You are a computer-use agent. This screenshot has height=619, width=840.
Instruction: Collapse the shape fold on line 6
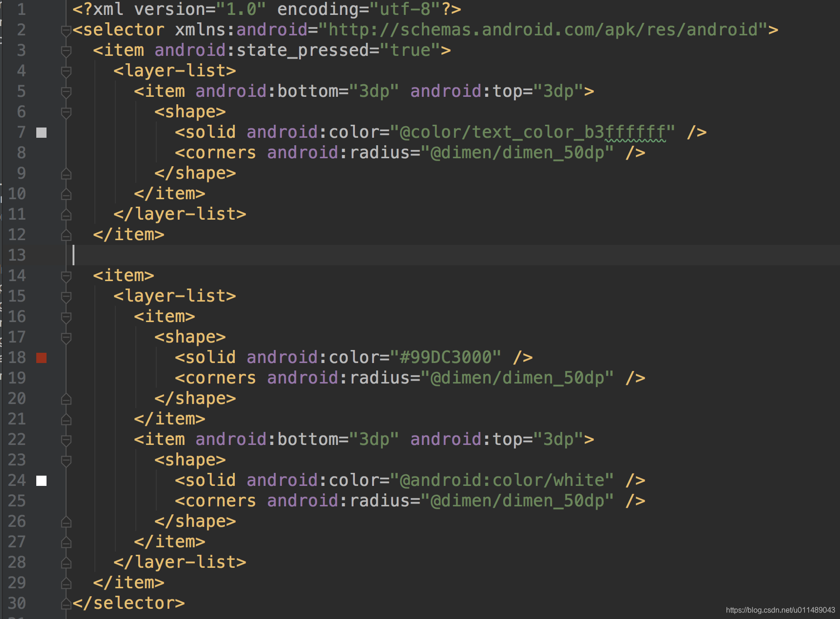[x=66, y=113]
